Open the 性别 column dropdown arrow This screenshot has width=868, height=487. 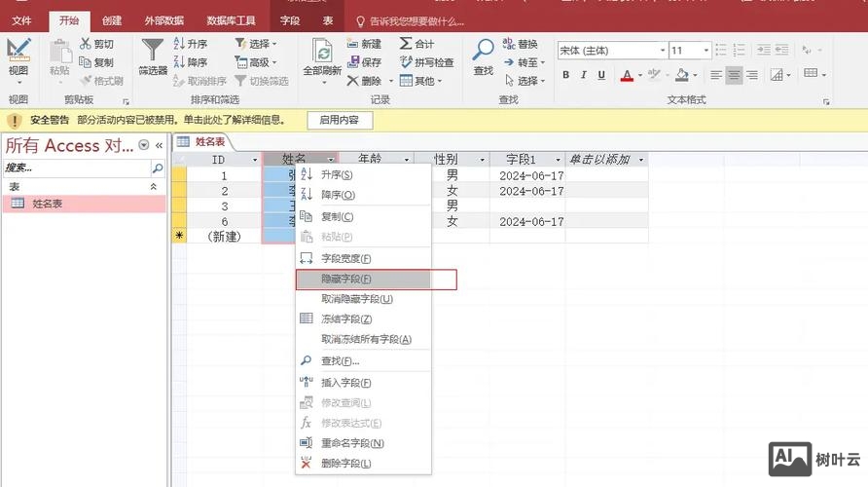[x=482, y=160]
